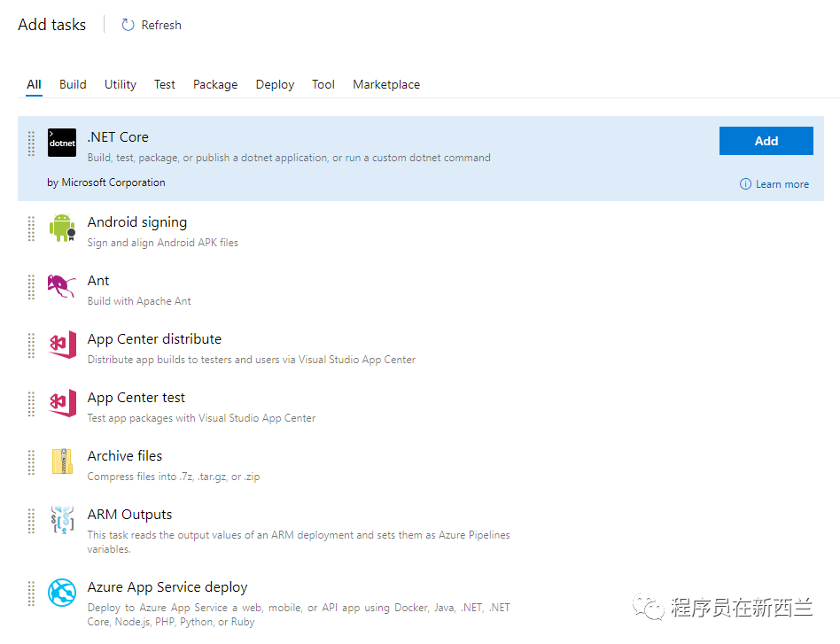The image size is (840, 644).
Task: Click 'Build with Apache Ant' description
Action: (139, 301)
